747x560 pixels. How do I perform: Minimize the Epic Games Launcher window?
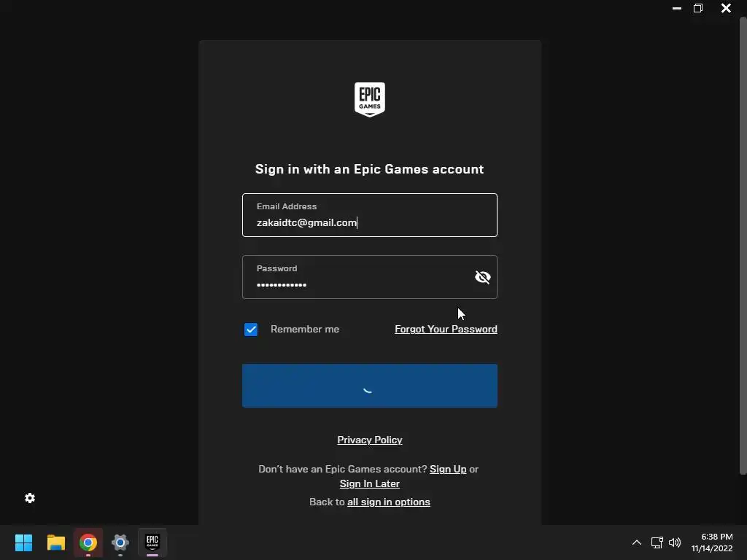click(676, 8)
